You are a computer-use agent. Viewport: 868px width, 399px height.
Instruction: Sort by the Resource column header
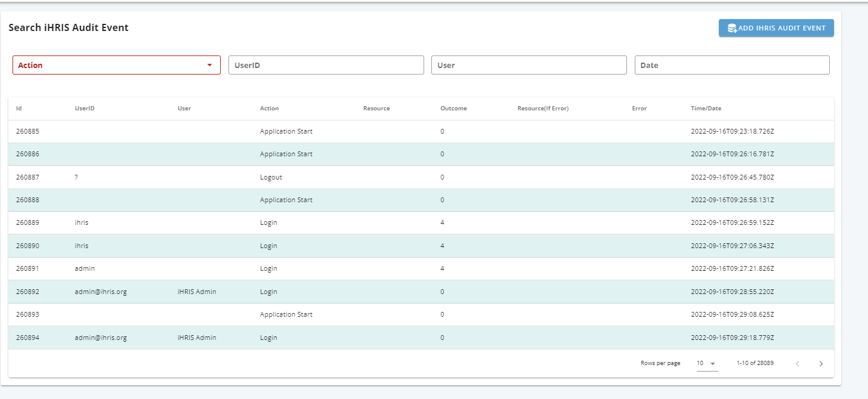(376, 109)
